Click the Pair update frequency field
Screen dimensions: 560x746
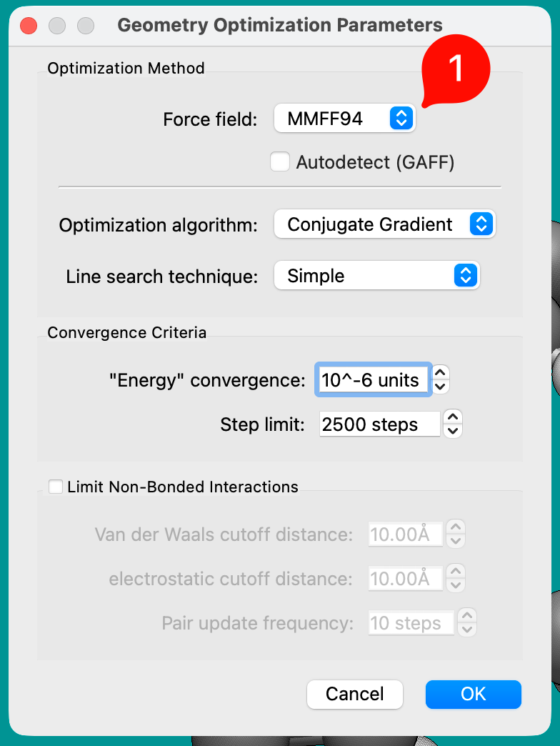(411, 623)
